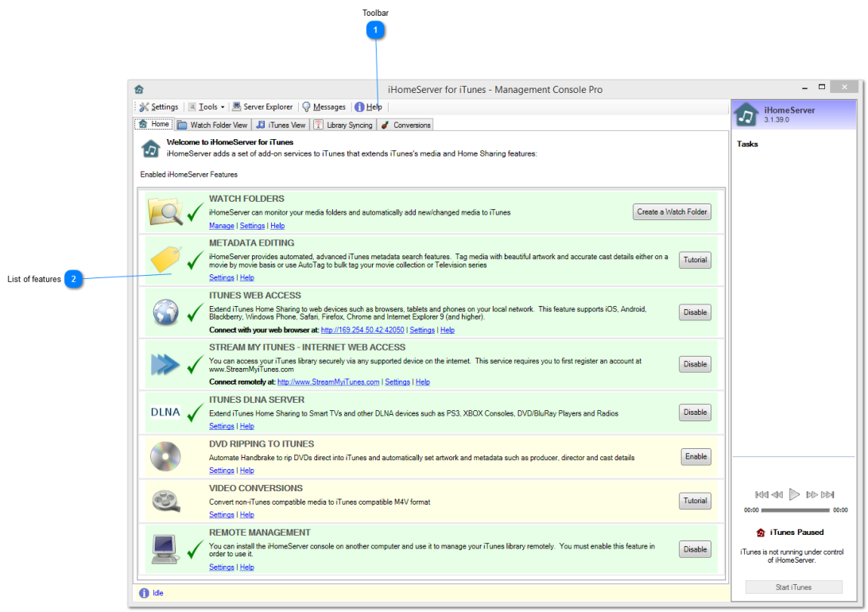The height and width of the screenshot is (612, 868).
Task: Open the Video Conversions Settings link
Action: click(x=222, y=514)
